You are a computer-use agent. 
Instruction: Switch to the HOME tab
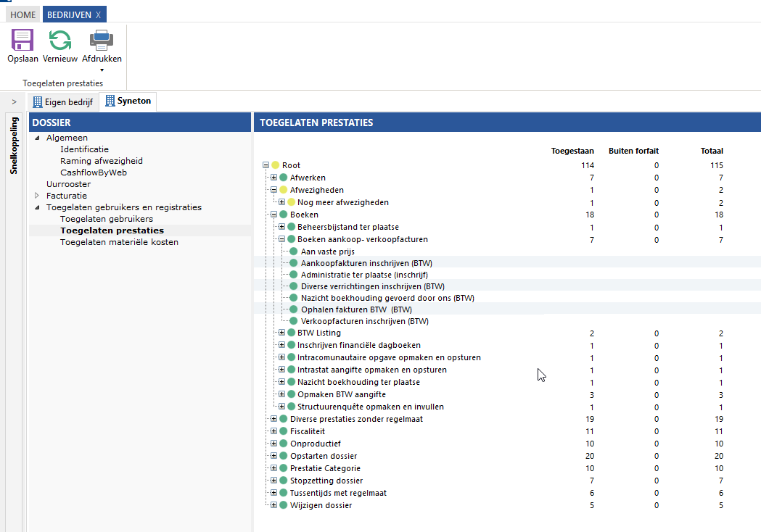[22, 14]
